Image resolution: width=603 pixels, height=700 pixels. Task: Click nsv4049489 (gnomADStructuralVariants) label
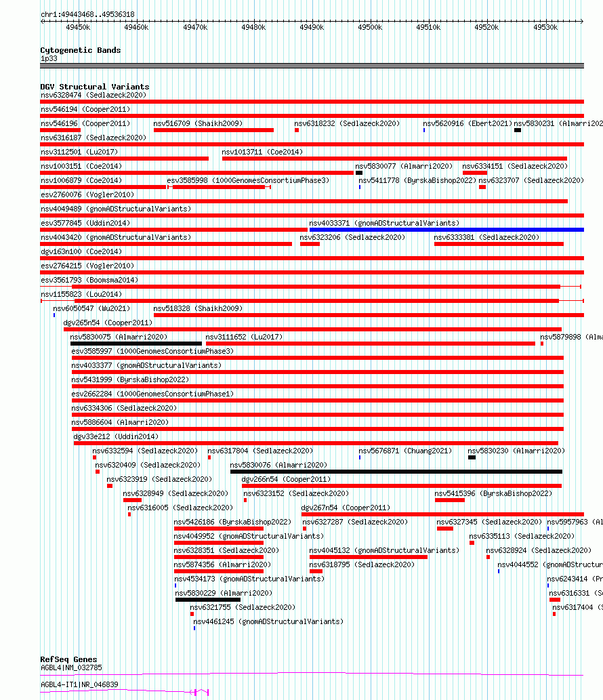point(116,209)
